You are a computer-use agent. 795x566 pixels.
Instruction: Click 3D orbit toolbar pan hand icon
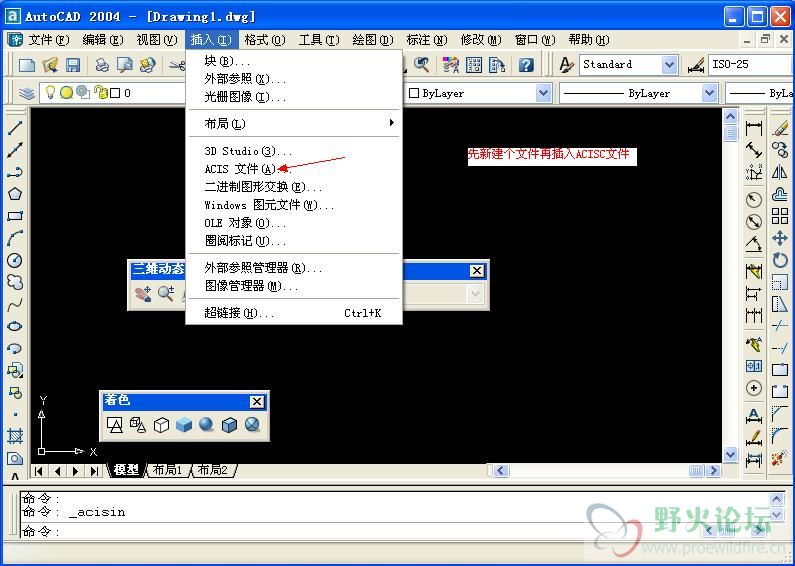tap(143, 294)
